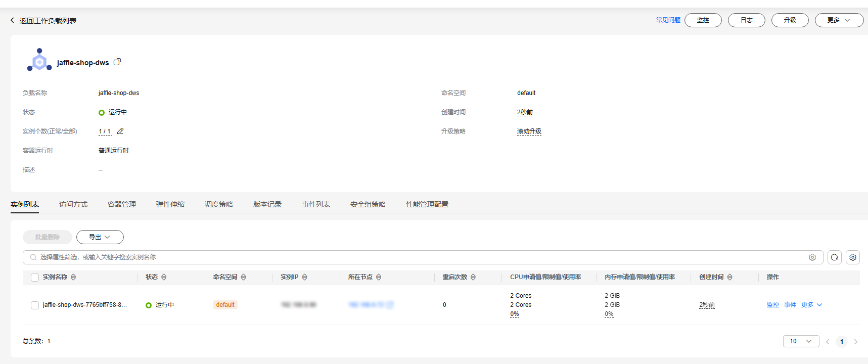The image size is (868, 364).
Task: Click the CPU usage 0% value
Action: pyautogui.click(x=515, y=314)
